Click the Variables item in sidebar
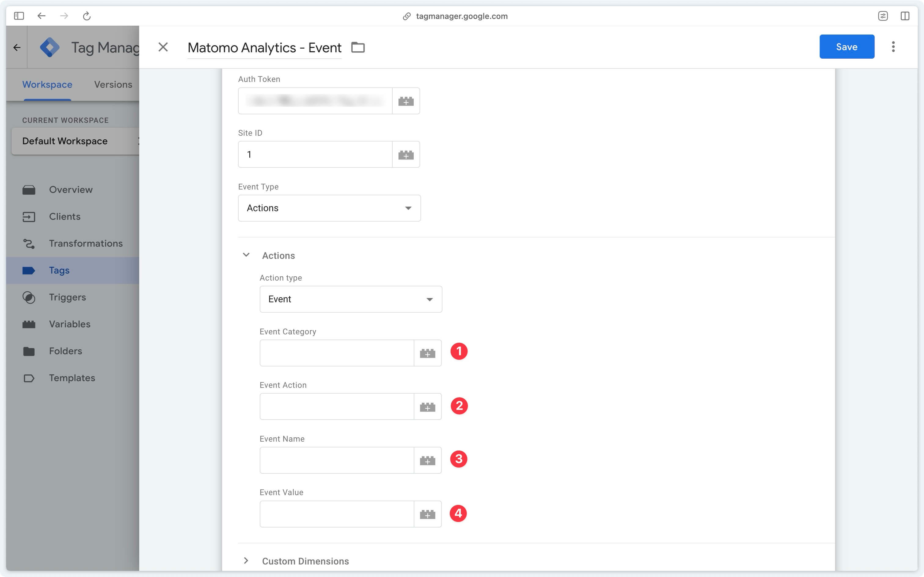 69,324
